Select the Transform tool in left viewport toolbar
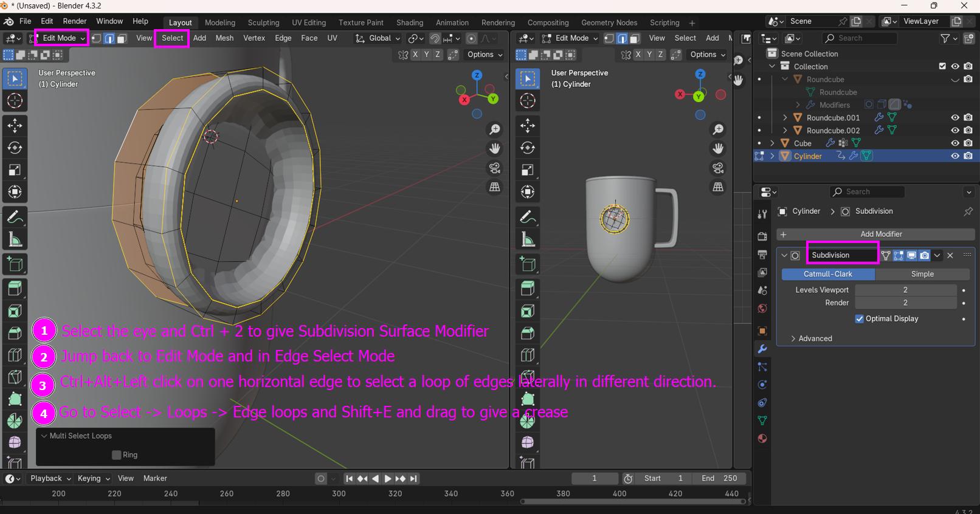980x514 pixels. click(15, 192)
